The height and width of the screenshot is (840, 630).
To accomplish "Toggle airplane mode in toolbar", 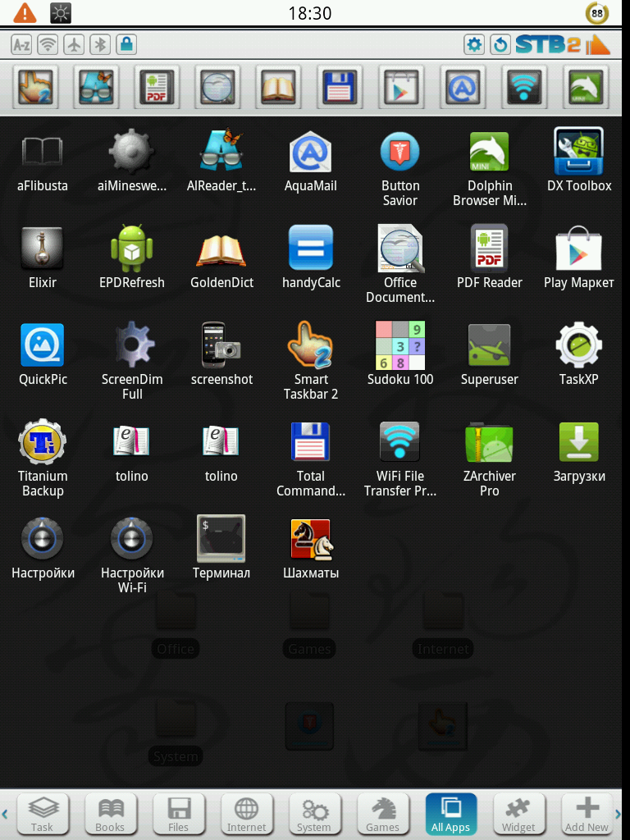I will click(x=74, y=44).
